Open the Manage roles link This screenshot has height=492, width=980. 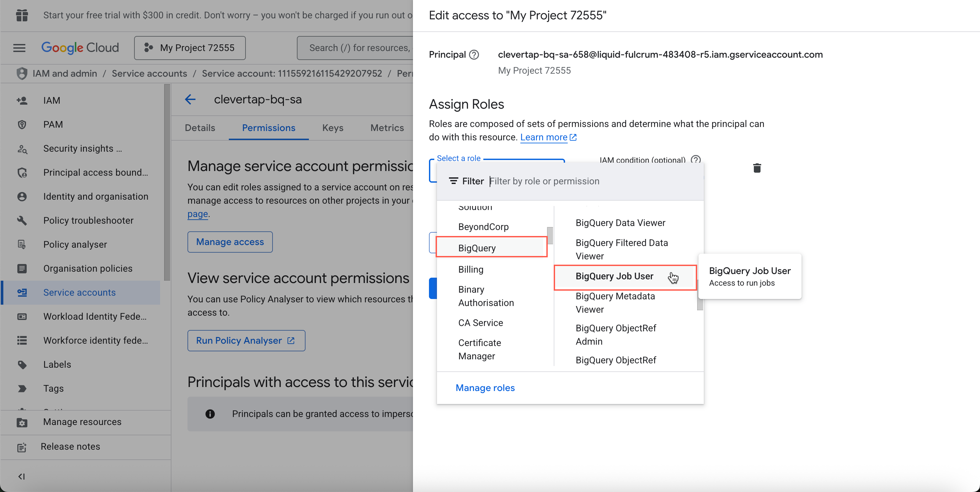click(485, 387)
